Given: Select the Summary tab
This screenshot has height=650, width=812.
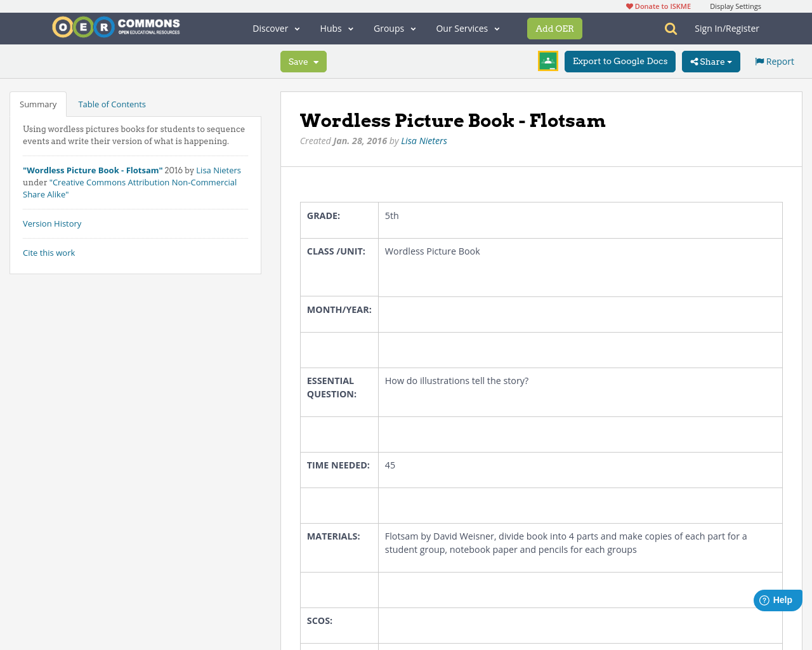Looking at the screenshot, I should (x=37, y=103).
